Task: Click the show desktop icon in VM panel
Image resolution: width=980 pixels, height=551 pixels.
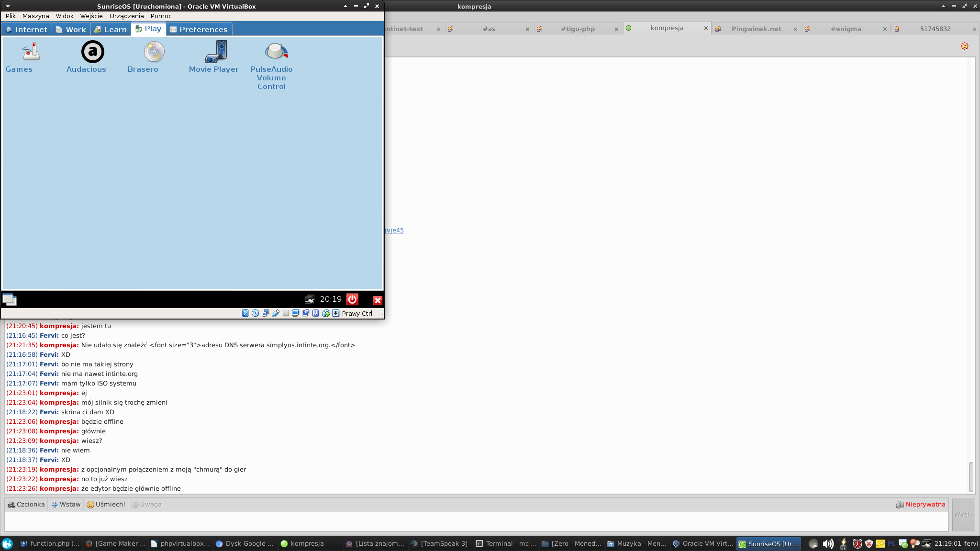Action: click(10, 300)
